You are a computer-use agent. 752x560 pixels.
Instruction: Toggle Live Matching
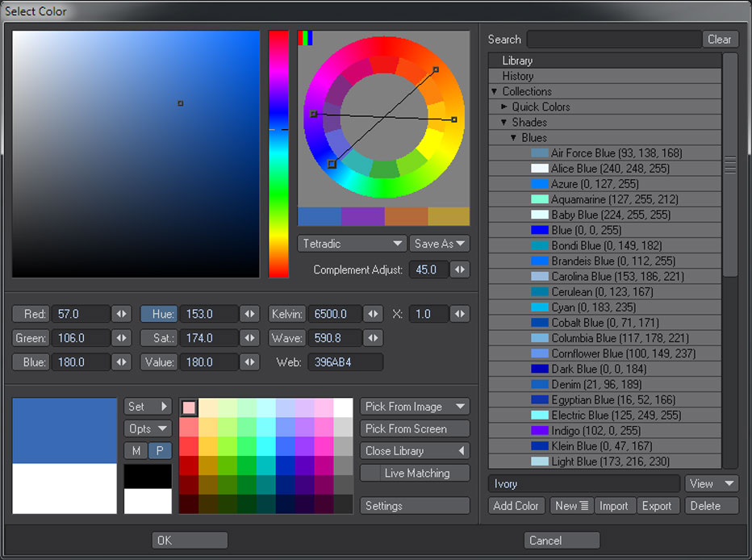416,474
